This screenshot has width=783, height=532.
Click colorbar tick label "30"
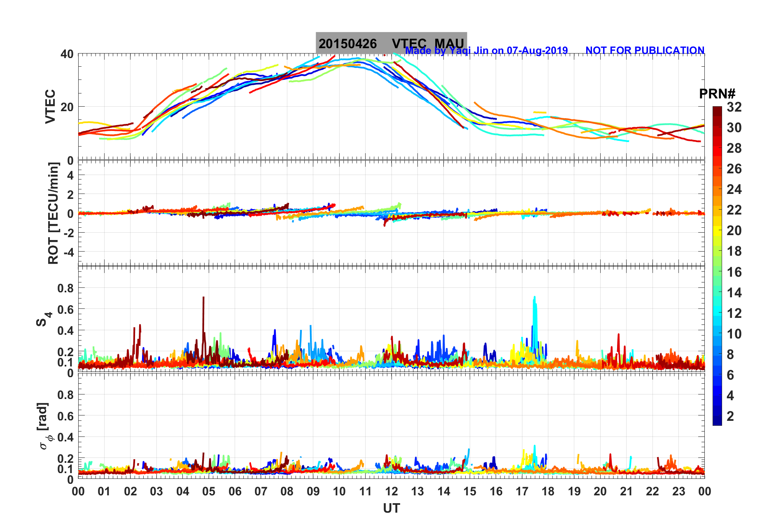pyautogui.click(x=734, y=128)
